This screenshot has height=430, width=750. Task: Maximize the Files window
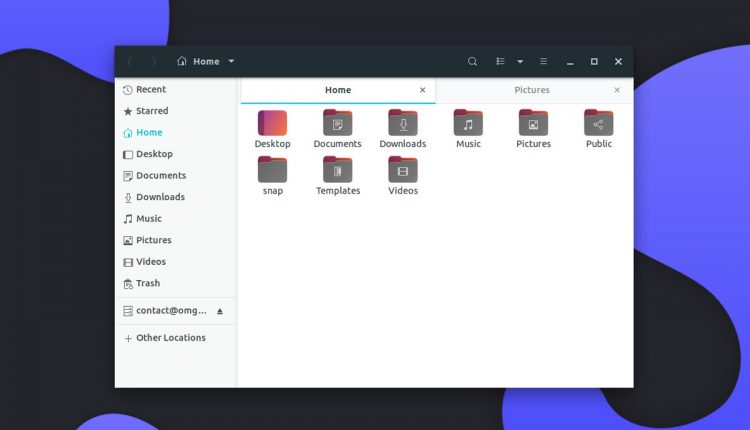tap(594, 61)
